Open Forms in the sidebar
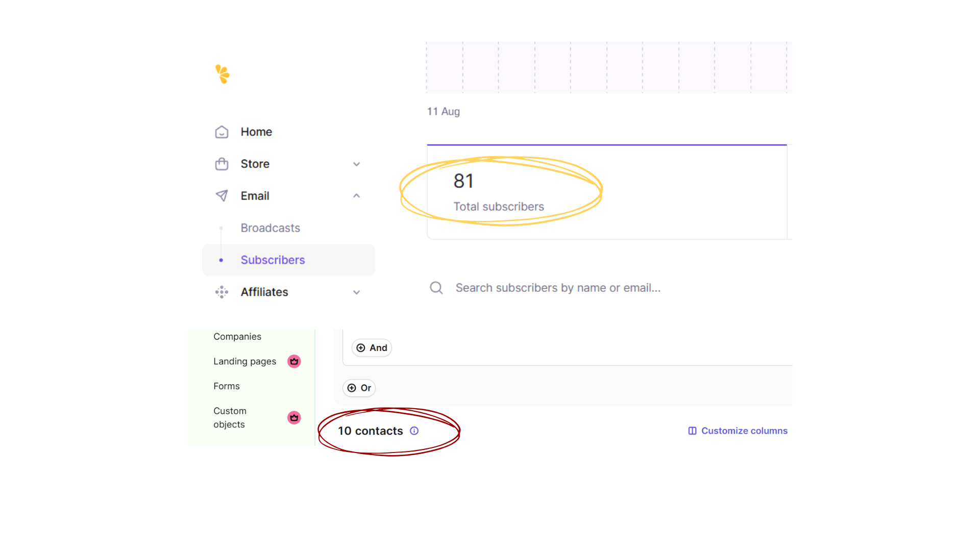 click(x=227, y=386)
